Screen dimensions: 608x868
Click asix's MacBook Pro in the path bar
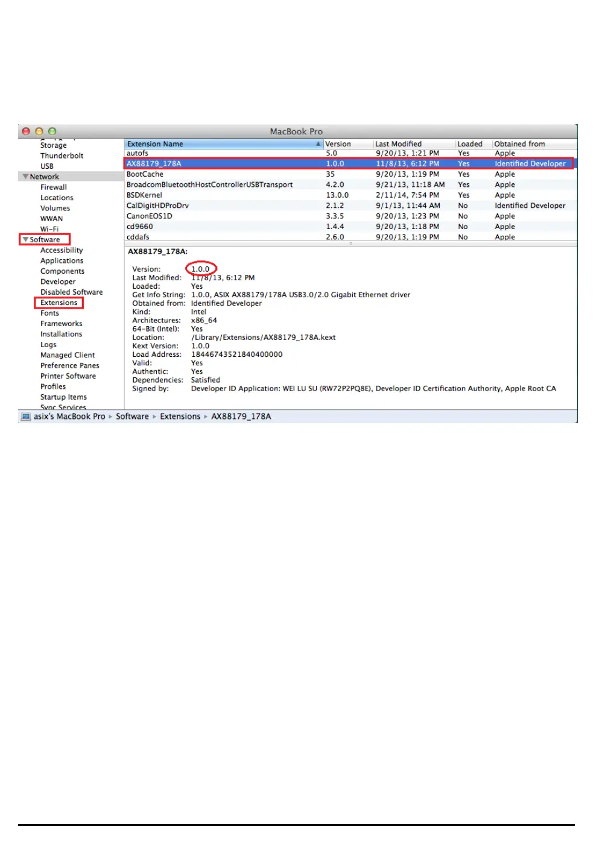coord(69,417)
